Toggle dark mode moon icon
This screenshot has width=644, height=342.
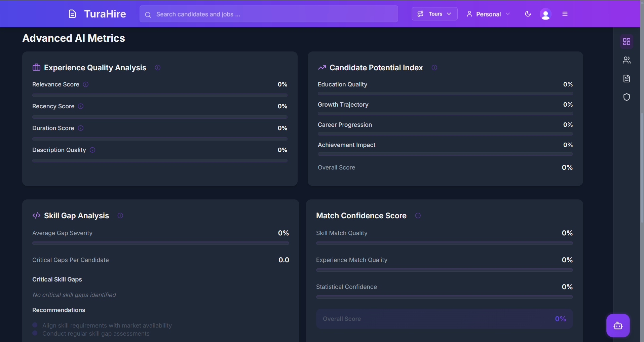tap(528, 14)
